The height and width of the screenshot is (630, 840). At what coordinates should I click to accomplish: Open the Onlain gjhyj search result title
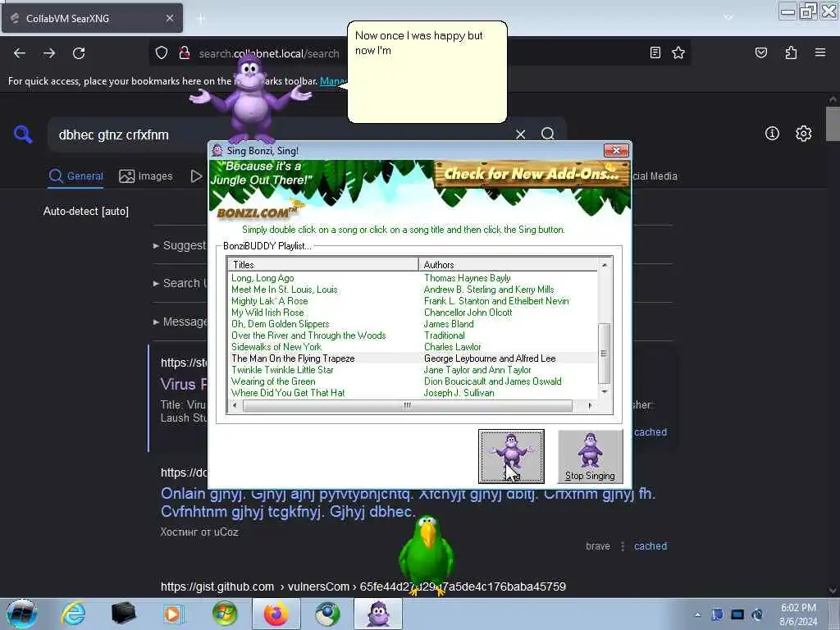408,503
